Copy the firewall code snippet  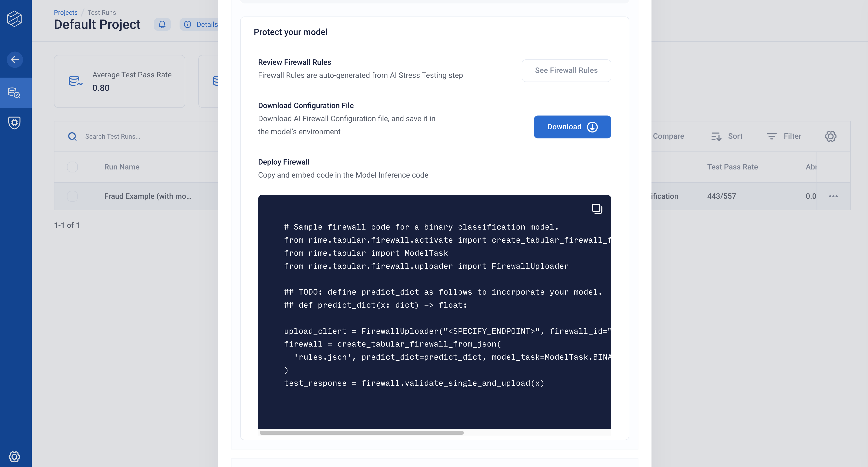pyautogui.click(x=597, y=209)
